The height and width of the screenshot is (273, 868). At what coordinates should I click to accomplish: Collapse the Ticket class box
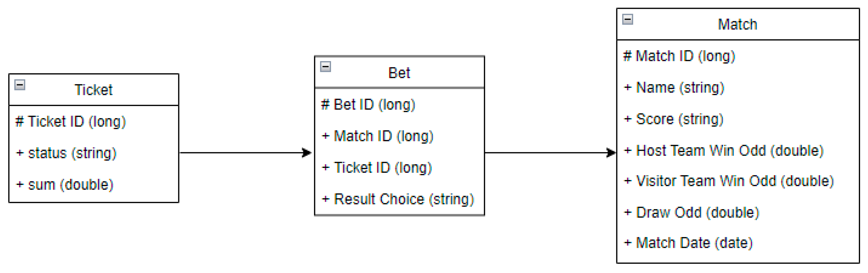[20, 85]
